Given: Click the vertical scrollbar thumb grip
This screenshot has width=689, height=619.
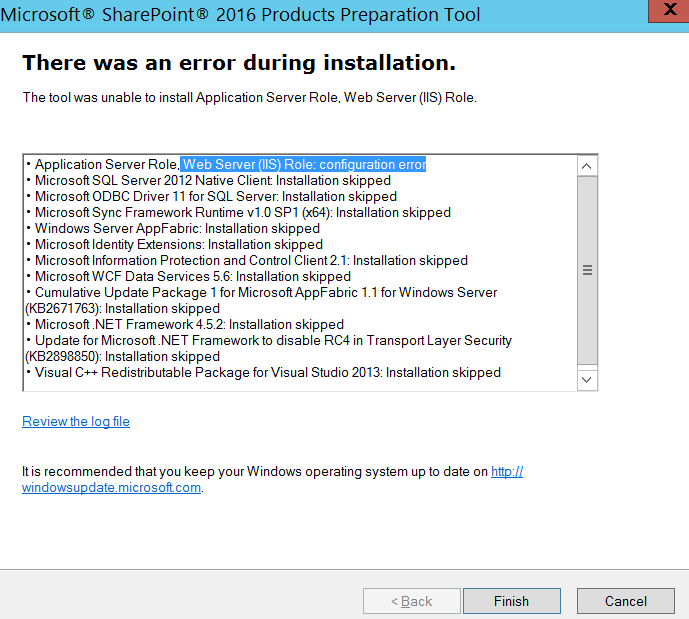Looking at the screenshot, I should point(587,270).
